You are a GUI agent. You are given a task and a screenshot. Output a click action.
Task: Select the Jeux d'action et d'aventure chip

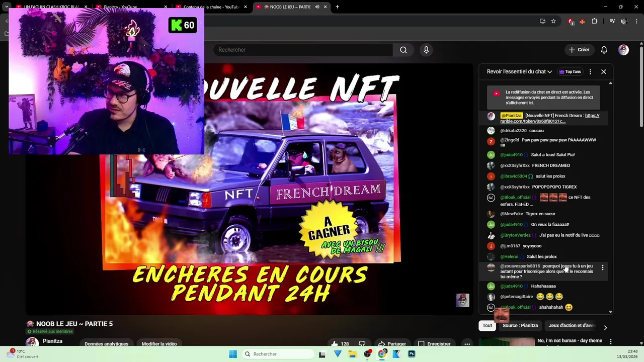click(x=572, y=326)
